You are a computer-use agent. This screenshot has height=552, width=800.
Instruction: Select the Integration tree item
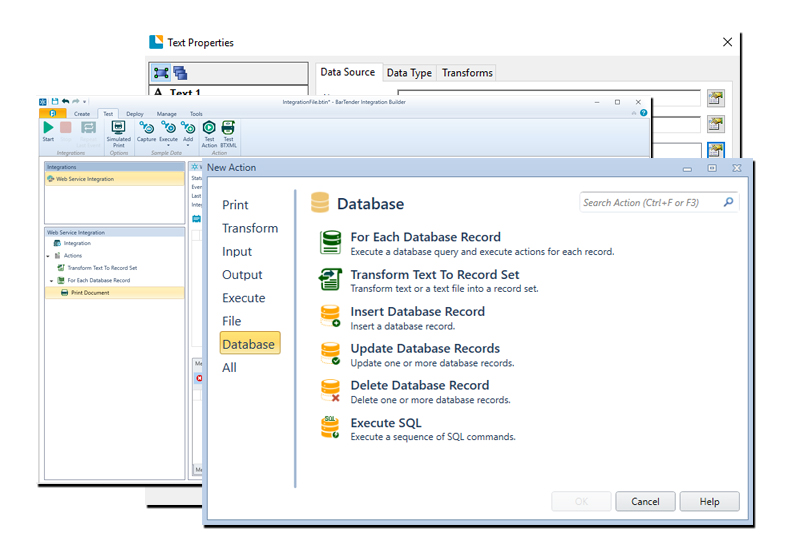click(x=77, y=243)
